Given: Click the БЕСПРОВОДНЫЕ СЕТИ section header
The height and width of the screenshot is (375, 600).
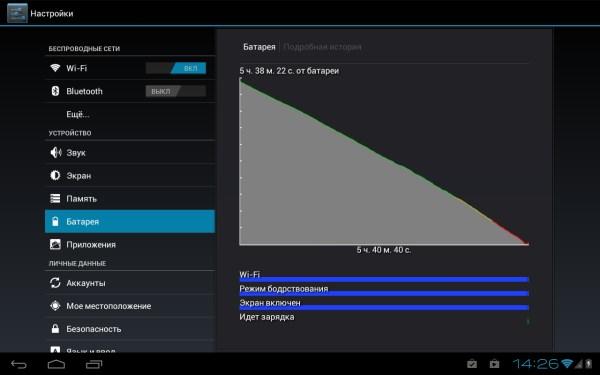Looking at the screenshot, I should pyautogui.click(x=84, y=49).
